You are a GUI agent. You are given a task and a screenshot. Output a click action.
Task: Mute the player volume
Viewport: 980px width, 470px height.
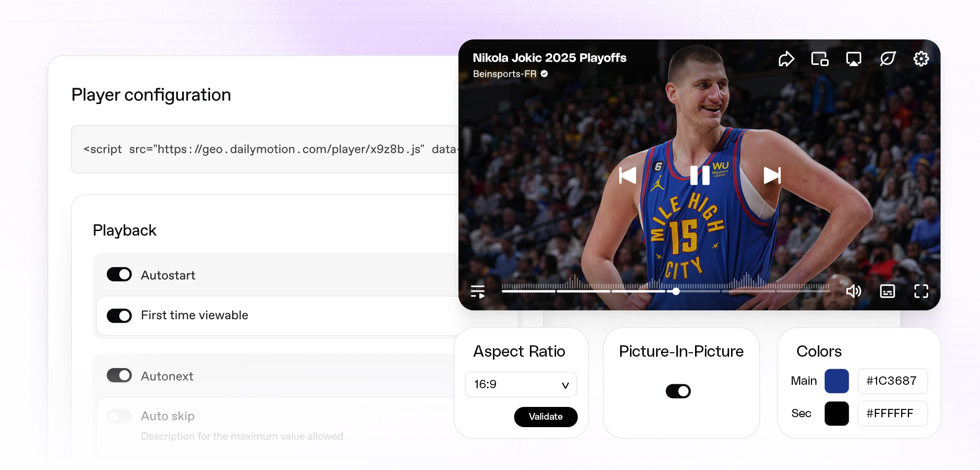point(853,292)
